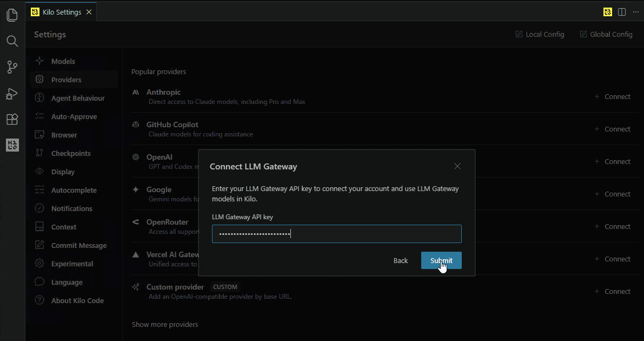Open Global Config file

coord(606,34)
